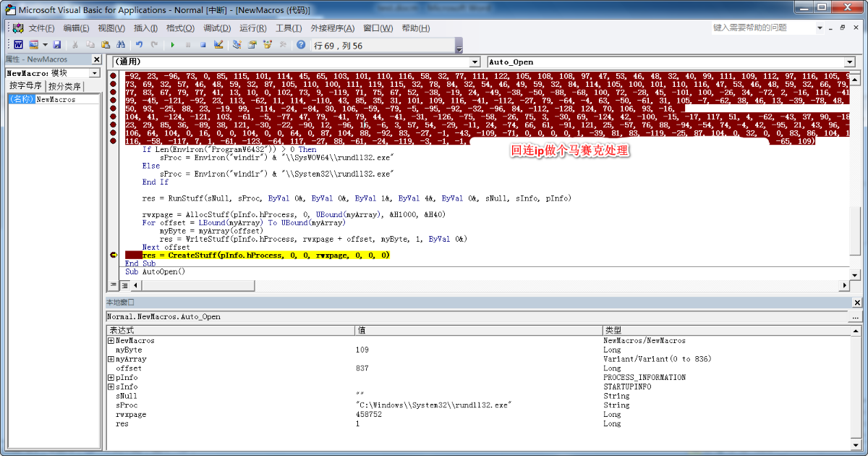868x456 pixels.
Task: Click the help question search box
Action: [762, 28]
